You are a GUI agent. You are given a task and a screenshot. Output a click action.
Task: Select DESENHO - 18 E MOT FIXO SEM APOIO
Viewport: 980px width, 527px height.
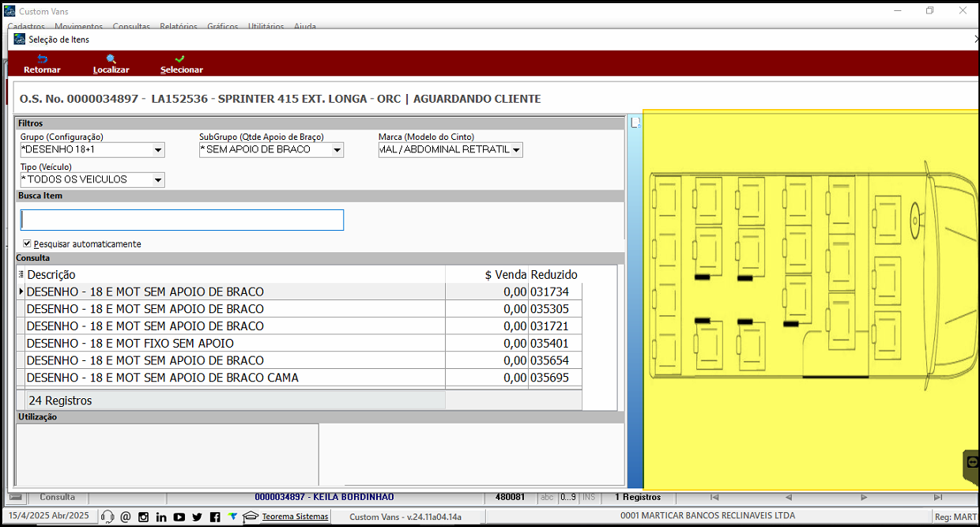coord(299,343)
